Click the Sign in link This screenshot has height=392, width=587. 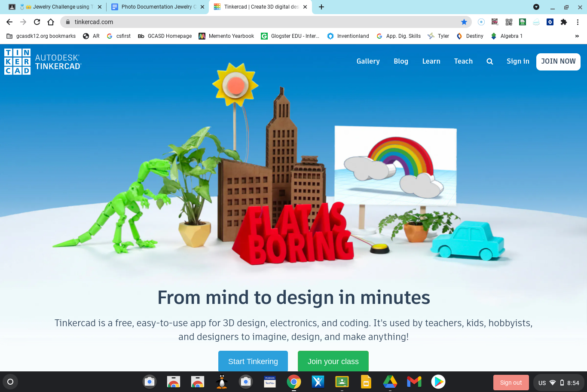pyautogui.click(x=518, y=61)
